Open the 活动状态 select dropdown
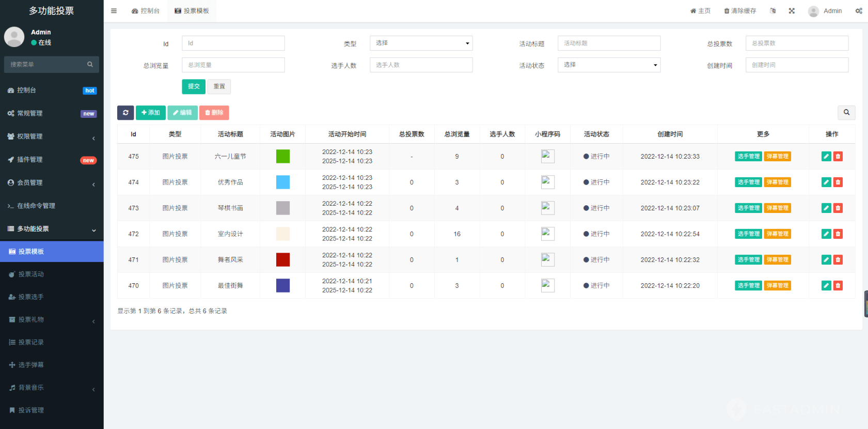This screenshot has height=429, width=868. pyautogui.click(x=609, y=65)
